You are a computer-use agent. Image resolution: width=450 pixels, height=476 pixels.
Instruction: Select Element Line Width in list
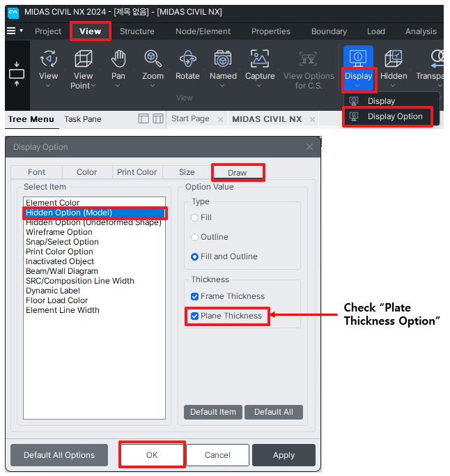(94, 310)
